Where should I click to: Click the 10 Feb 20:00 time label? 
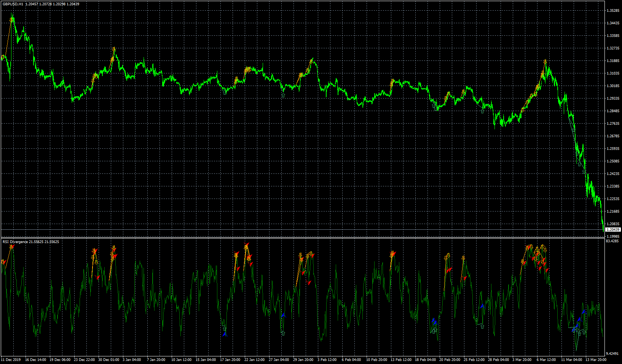tap(376, 359)
